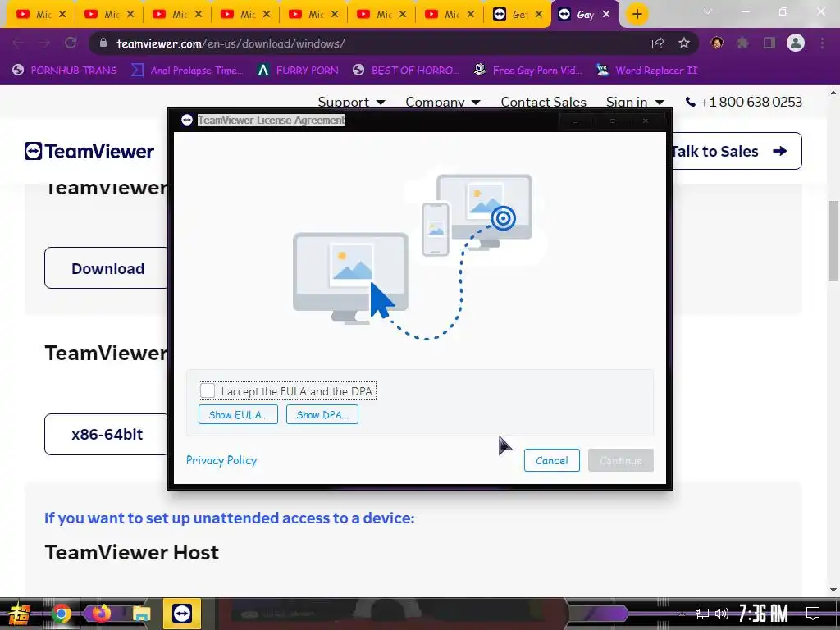Open the Extensions puzzle icon
The height and width of the screenshot is (630, 840).
[x=743, y=43]
